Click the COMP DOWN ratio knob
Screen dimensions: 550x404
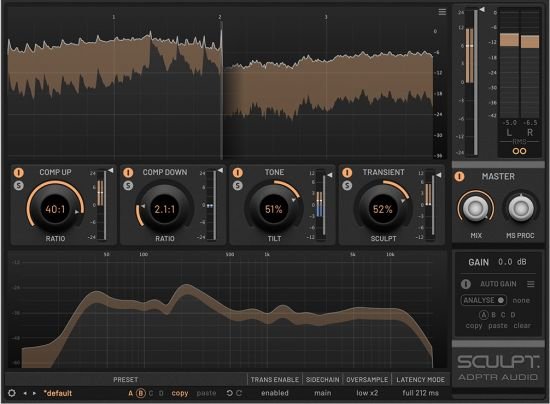click(x=165, y=209)
